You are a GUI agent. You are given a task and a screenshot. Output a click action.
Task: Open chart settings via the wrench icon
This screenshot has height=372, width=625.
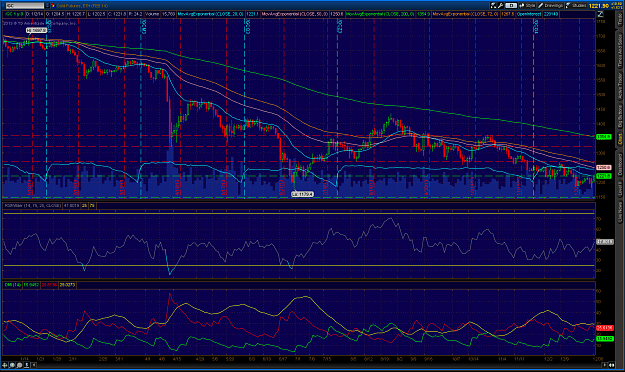501,6
